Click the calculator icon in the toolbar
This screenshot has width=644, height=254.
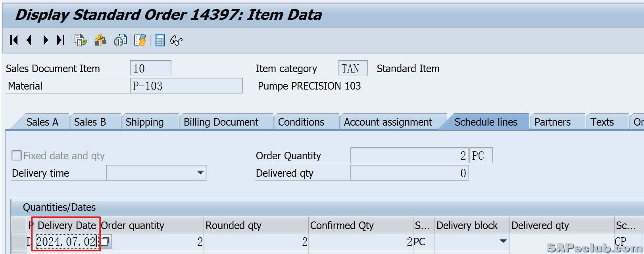tap(160, 40)
